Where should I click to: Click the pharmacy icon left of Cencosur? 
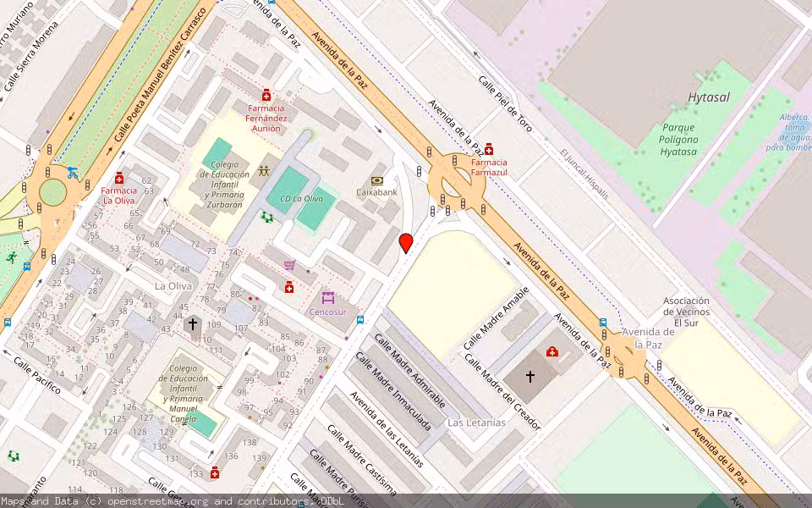[x=289, y=287]
